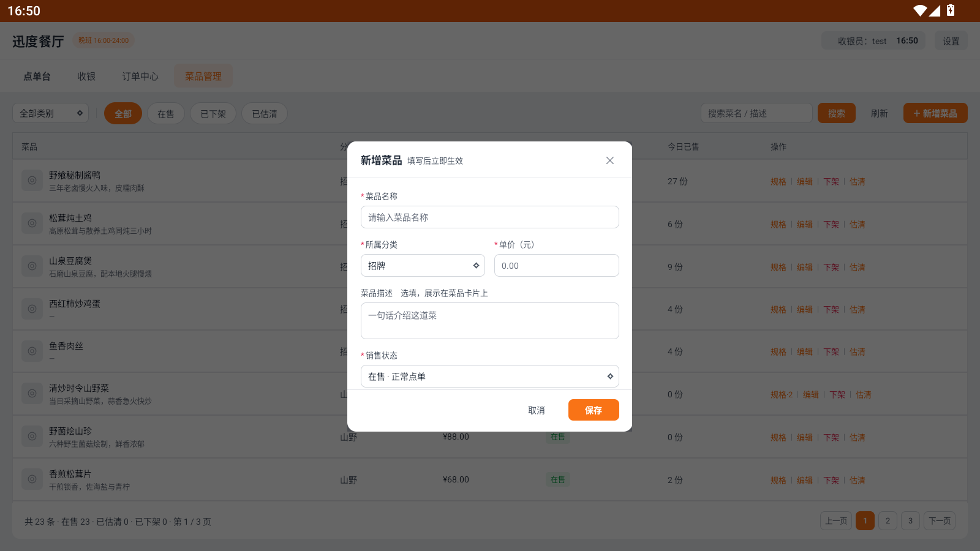Screen dimensions: 980x551
Task: Go to page 2
Action: pos(888,521)
